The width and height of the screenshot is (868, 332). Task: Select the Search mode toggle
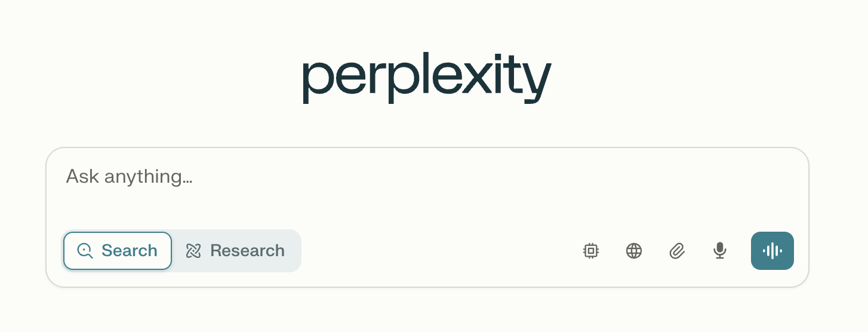tap(118, 251)
